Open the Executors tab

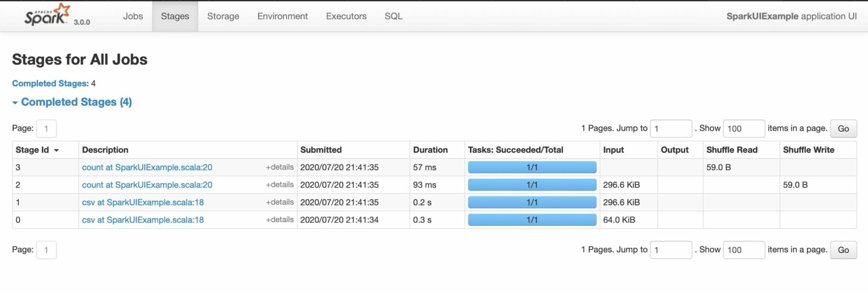click(x=346, y=16)
